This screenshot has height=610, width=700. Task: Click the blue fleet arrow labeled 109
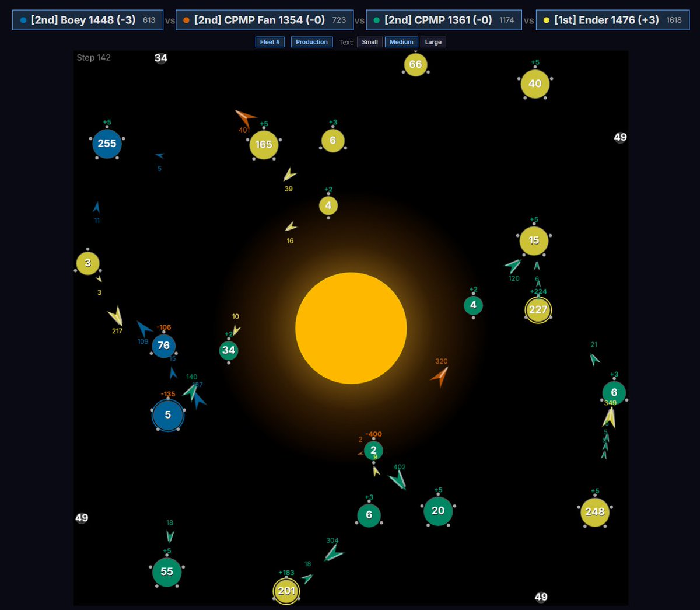click(x=144, y=328)
